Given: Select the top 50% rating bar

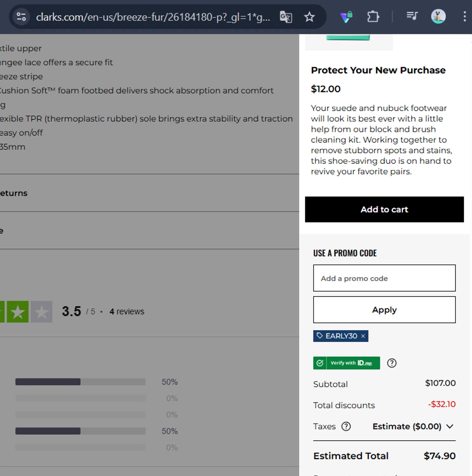Looking at the screenshot, I should (80, 382).
